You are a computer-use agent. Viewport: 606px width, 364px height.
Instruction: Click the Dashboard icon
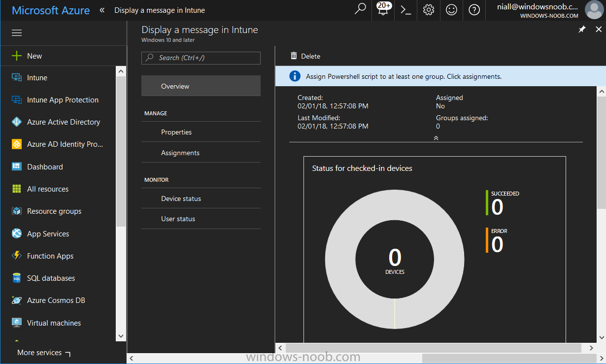17,166
